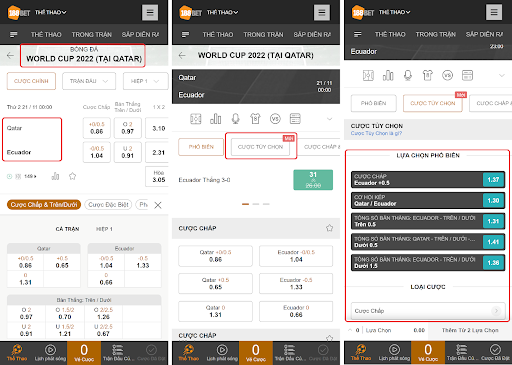
Task: Select PHỔ BIẾN tab on right screen
Action: pyautogui.click(x=373, y=103)
